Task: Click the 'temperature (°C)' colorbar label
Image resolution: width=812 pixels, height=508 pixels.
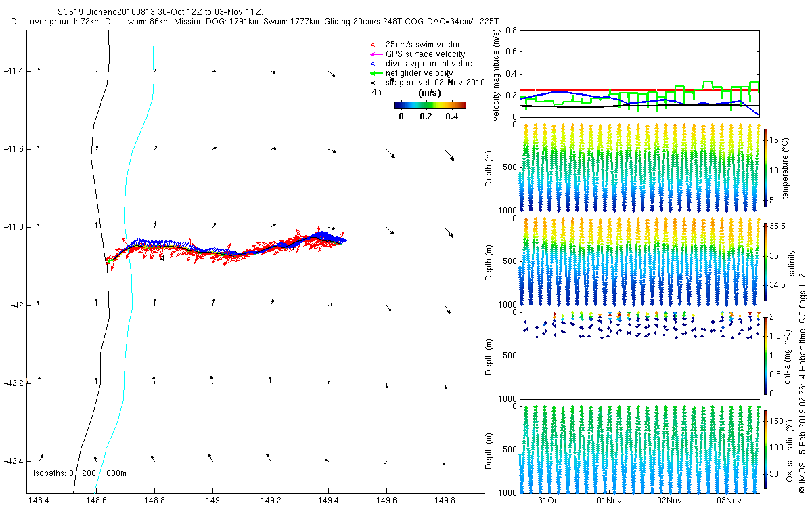Action: click(x=786, y=167)
